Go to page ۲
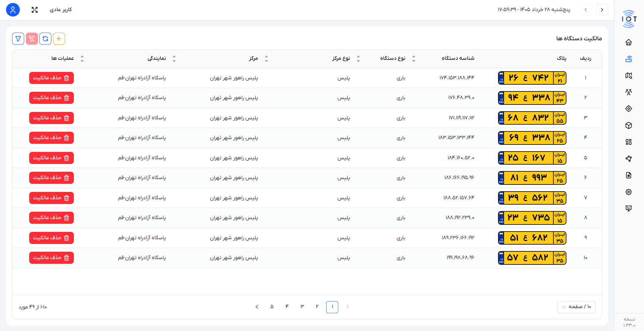Image resolution: width=644 pixels, height=331 pixels. (x=317, y=307)
